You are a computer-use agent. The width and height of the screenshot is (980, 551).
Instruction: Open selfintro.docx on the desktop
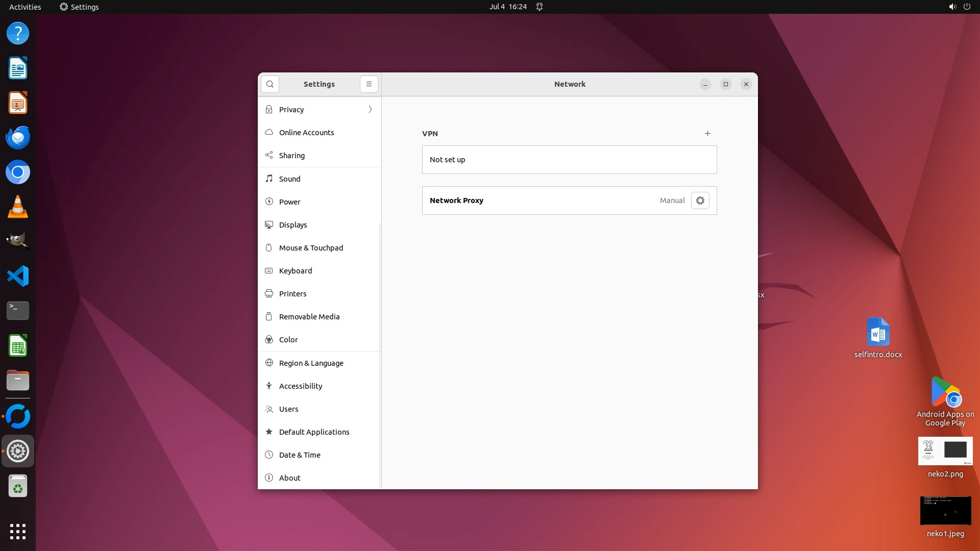878,337
